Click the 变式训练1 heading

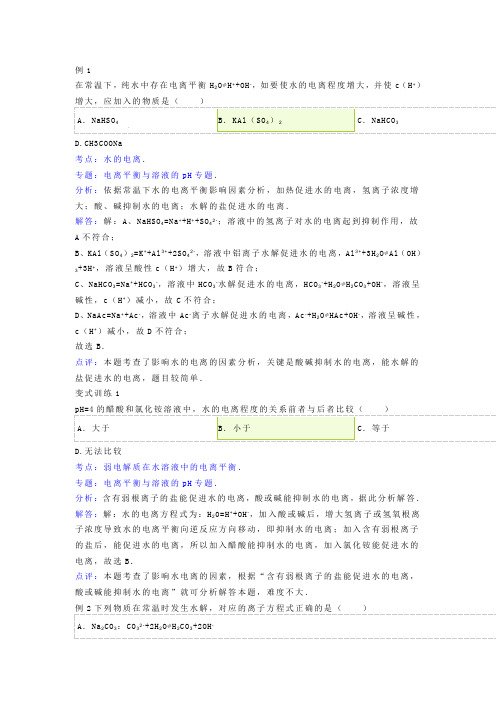97,393
